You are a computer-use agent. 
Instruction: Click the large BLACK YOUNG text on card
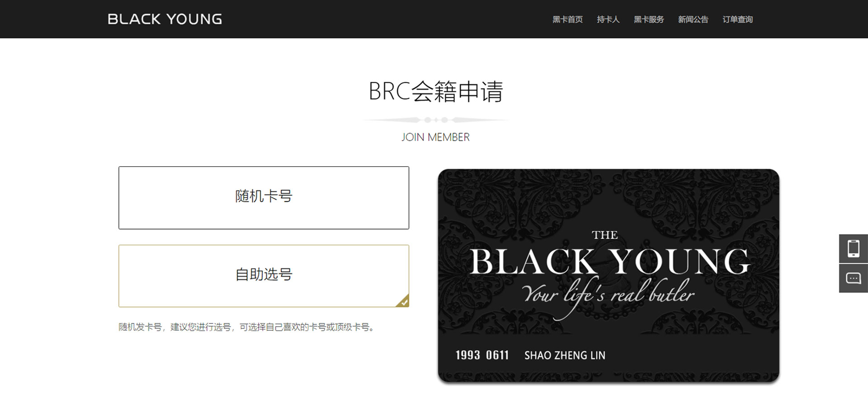pyautogui.click(x=610, y=261)
